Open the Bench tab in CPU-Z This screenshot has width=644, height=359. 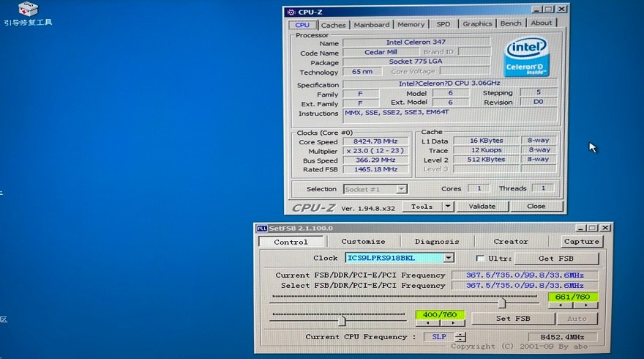[511, 23]
